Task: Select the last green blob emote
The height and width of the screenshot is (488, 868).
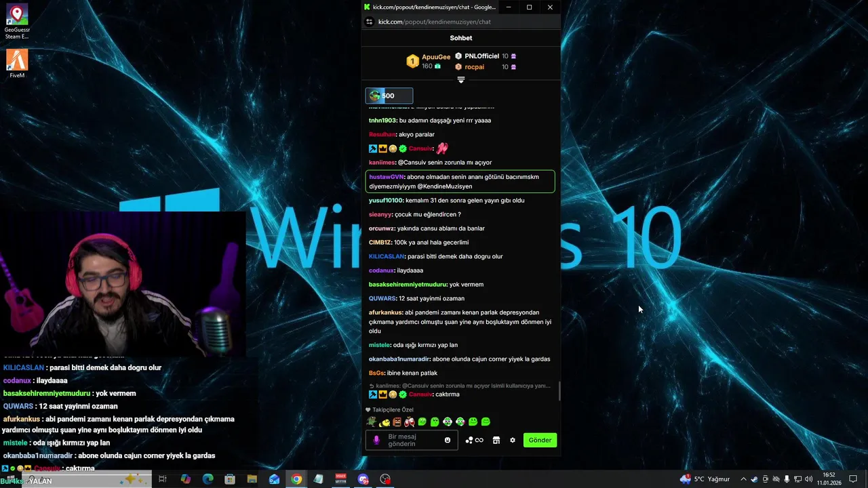Action: [x=486, y=422]
